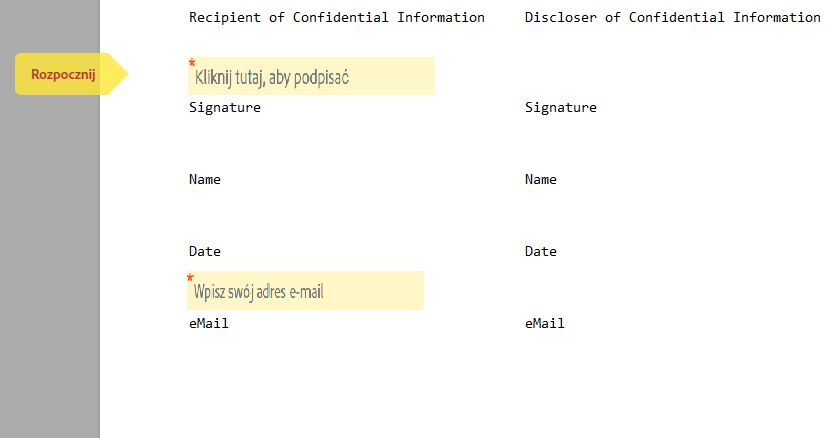Select the 'Recipient of Confidential Information' heading
The height and width of the screenshot is (438, 830).
337,17
